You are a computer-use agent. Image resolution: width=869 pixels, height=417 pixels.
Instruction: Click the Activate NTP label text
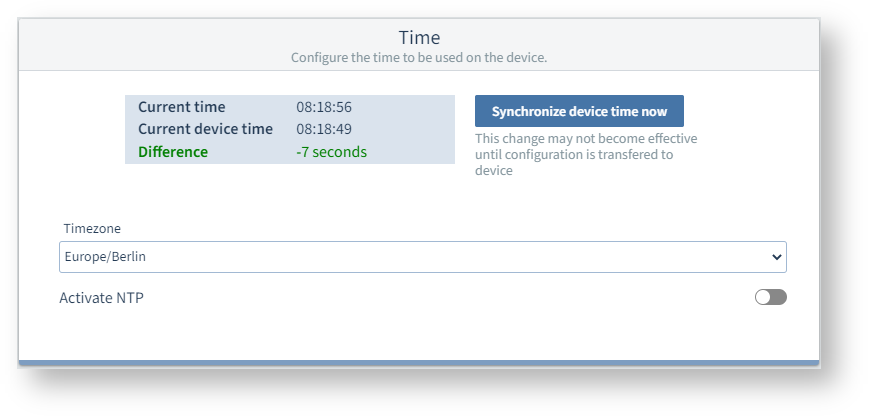coord(101,297)
